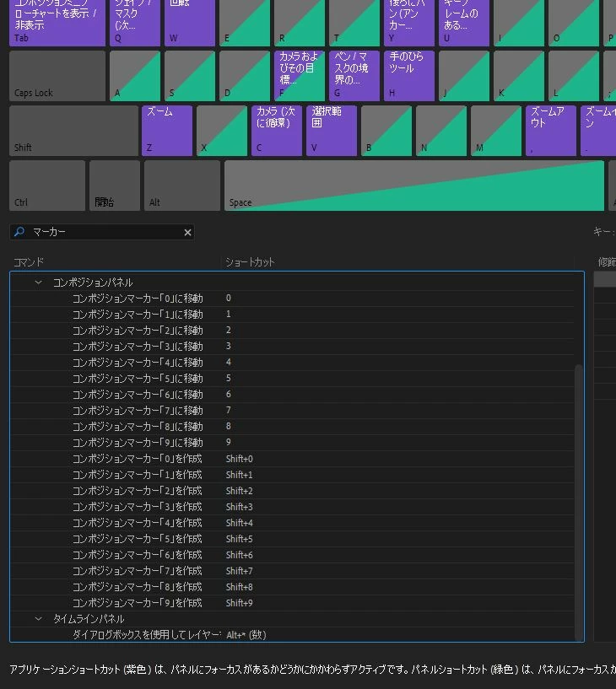
Task: Select row コンポジションマーカー「2」に移動
Action: [x=293, y=330]
